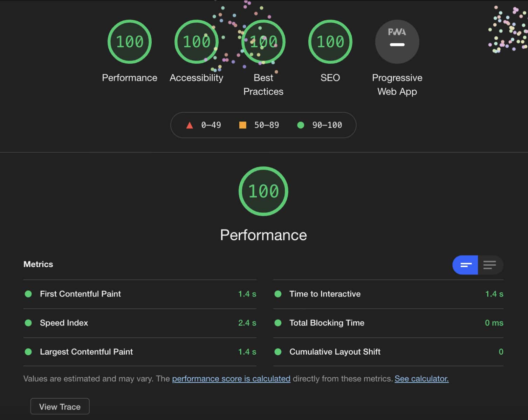The width and height of the screenshot is (528, 420).
Task: Click the red triangle 0–49 legend icon
Action: (x=190, y=125)
